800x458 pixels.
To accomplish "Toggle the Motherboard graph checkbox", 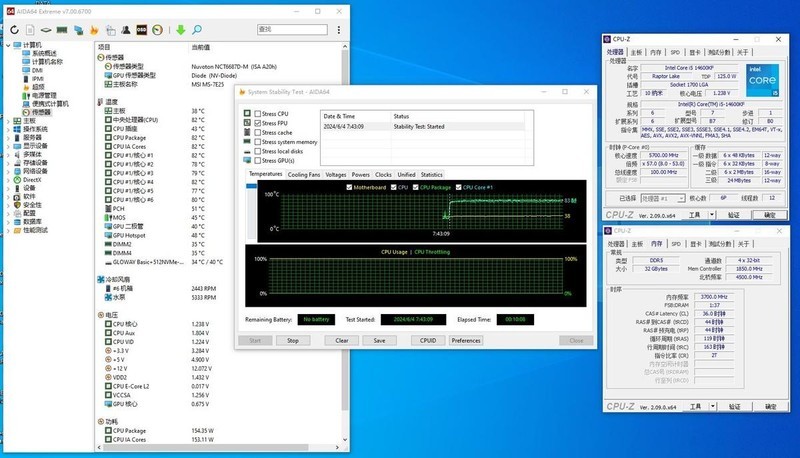I will (x=349, y=188).
